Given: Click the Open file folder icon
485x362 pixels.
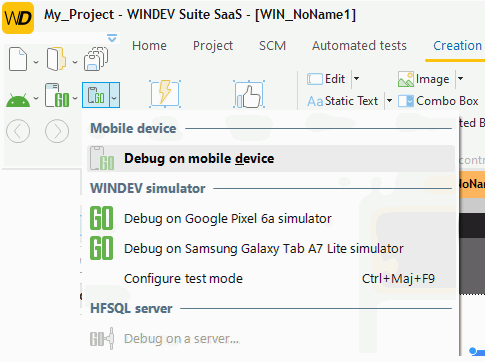Looking at the screenshot, I should pyautogui.click(x=56, y=59).
